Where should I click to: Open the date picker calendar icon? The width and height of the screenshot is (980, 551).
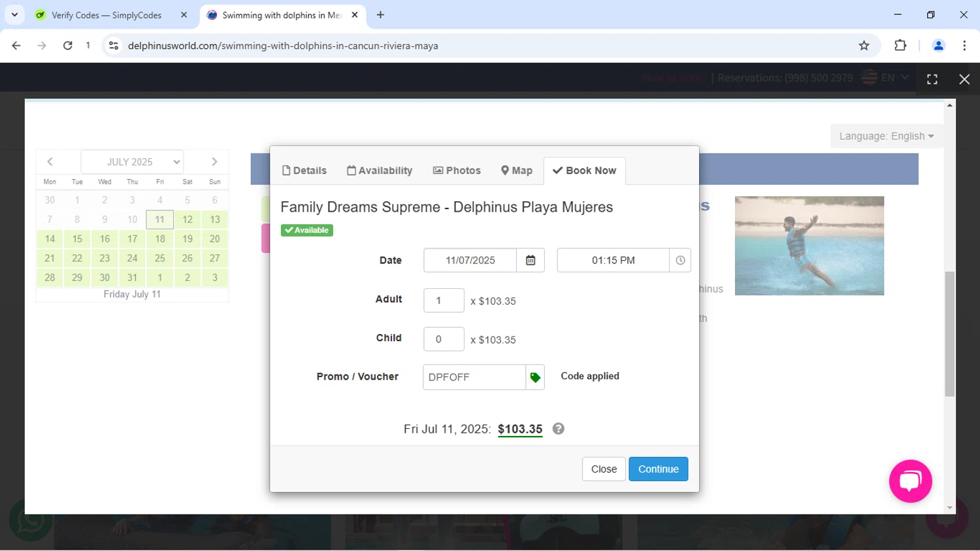(531, 260)
